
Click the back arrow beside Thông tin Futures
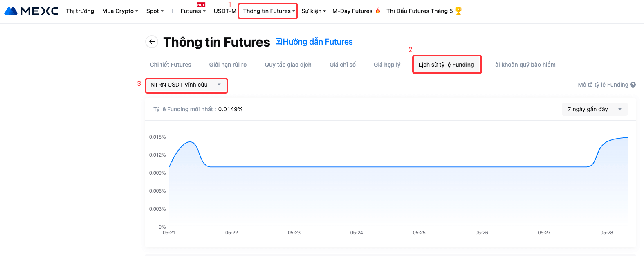(x=152, y=42)
